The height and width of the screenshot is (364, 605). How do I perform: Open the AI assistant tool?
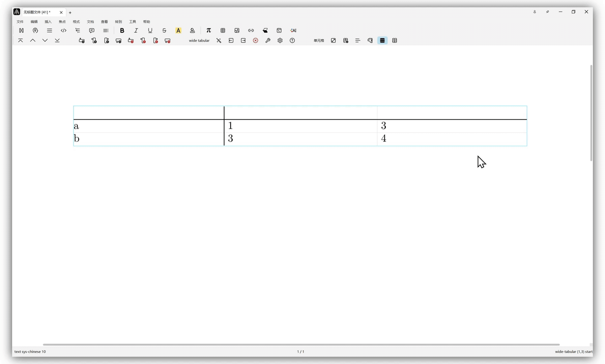pos(293,30)
